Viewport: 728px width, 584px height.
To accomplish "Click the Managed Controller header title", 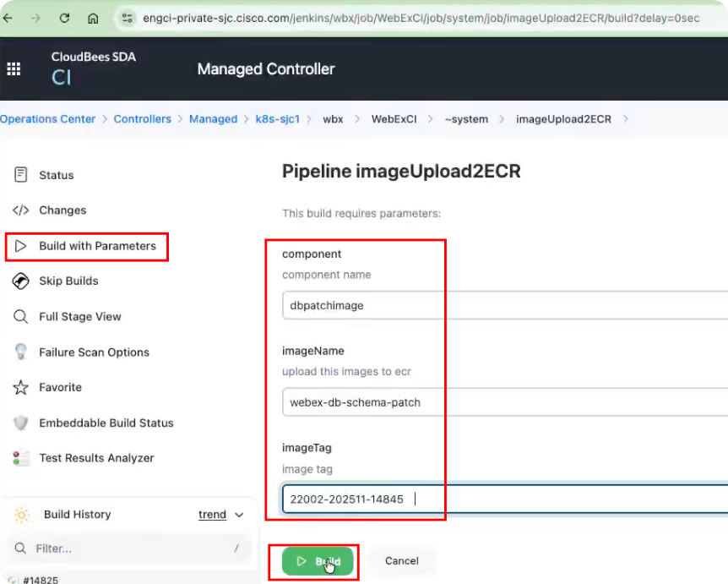I will click(265, 69).
